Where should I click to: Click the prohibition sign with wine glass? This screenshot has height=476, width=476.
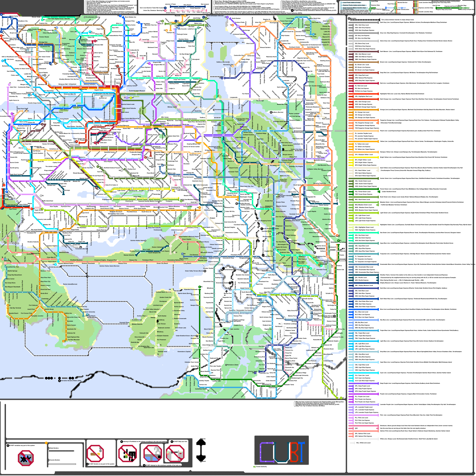click(x=175, y=454)
